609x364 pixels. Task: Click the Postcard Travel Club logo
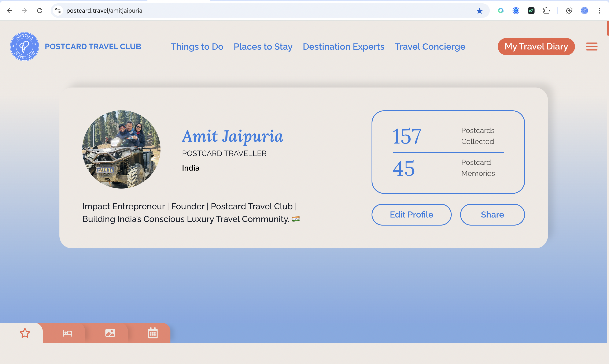coord(25,46)
